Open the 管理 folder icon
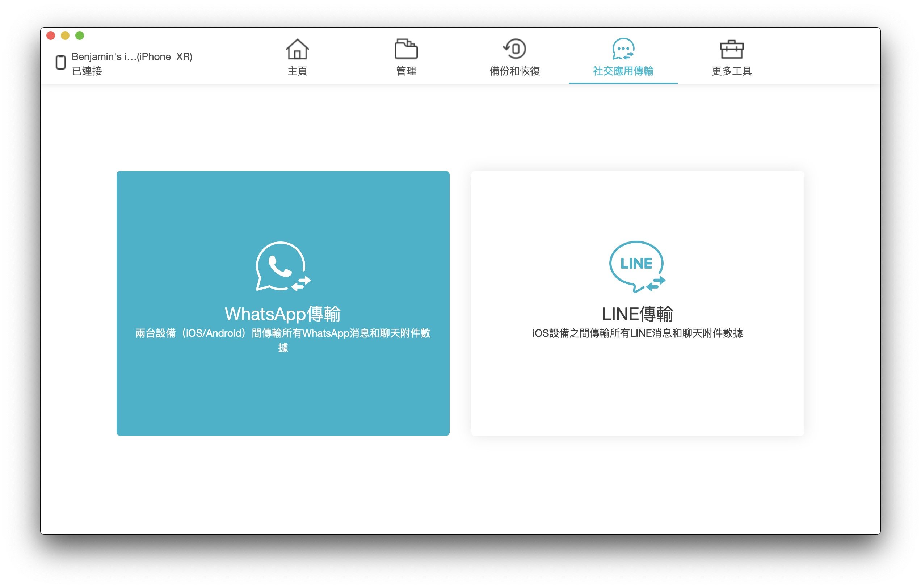Screen dimensions: 921x588 [x=406, y=49]
